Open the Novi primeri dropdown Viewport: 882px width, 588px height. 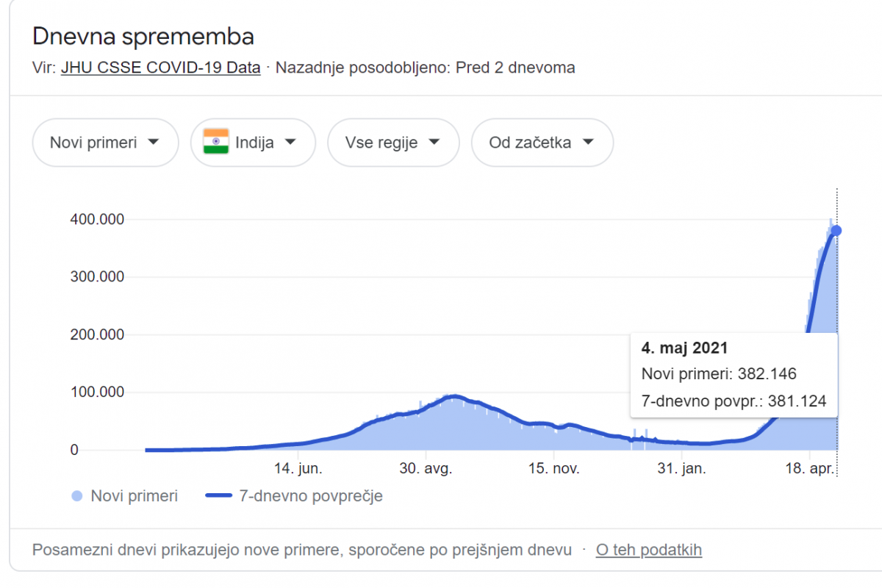tap(105, 143)
